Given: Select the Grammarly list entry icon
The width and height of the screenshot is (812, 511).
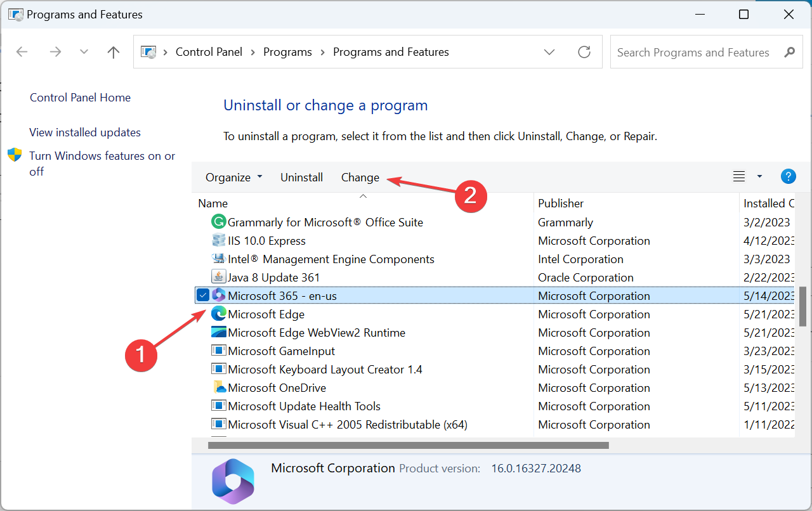Looking at the screenshot, I should tap(219, 222).
